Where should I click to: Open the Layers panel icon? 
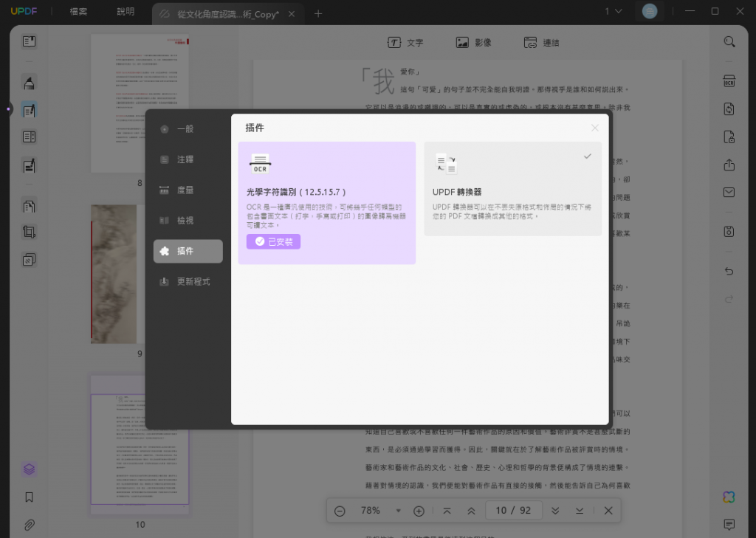(29, 469)
